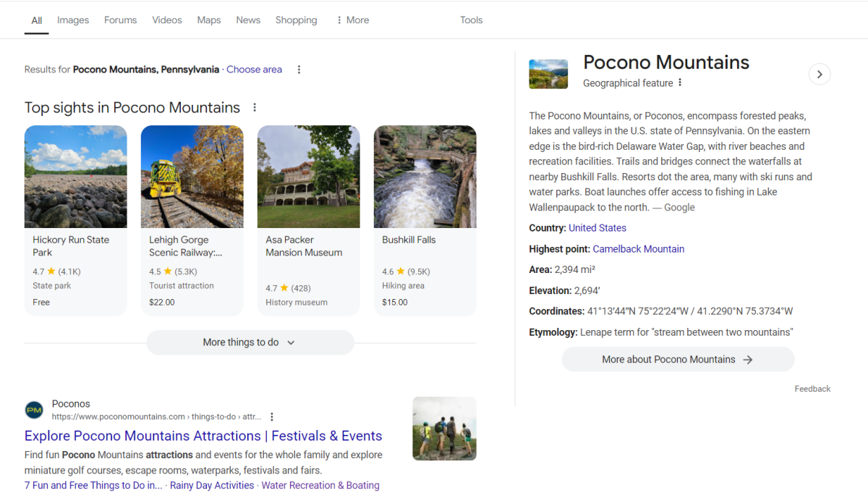The width and height of the screenshot is (868, 501).
Task: Open Water Recreation & Boating sitelink
Action: 320,486
